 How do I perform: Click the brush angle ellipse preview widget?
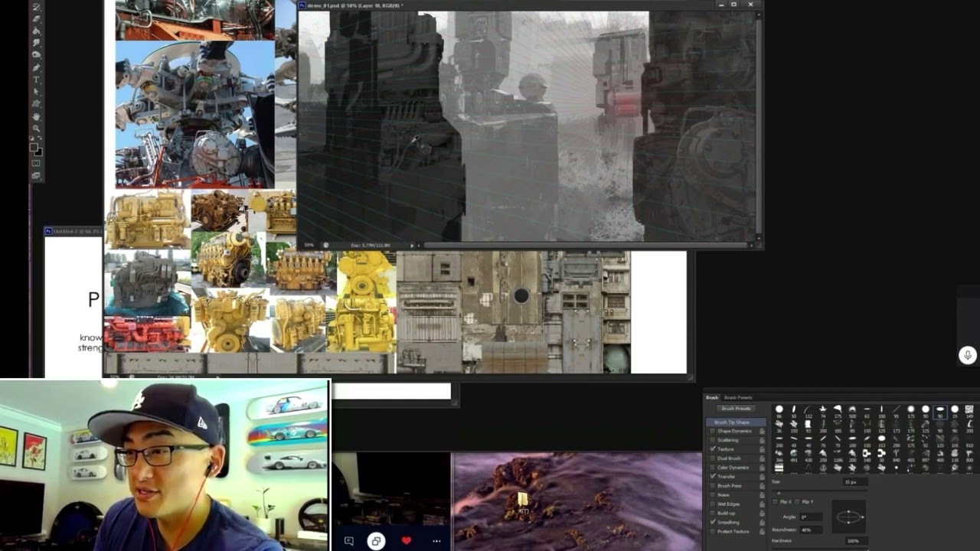click(848, 517)
